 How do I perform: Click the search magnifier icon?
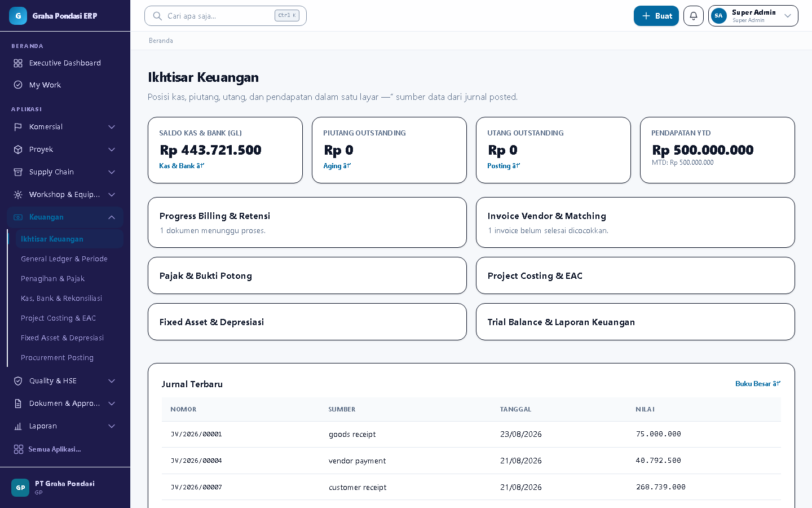157,16
